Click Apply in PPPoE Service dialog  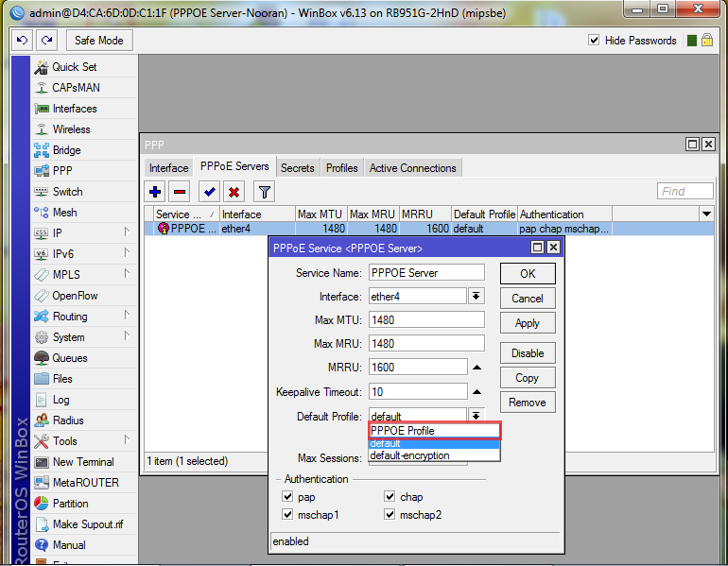[528, 323]
